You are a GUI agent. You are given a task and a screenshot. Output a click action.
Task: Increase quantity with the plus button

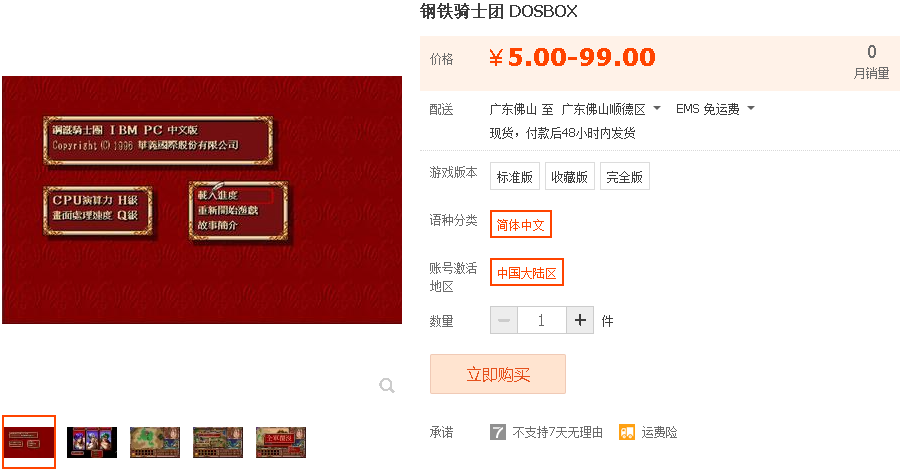click(x=580, y=320)
